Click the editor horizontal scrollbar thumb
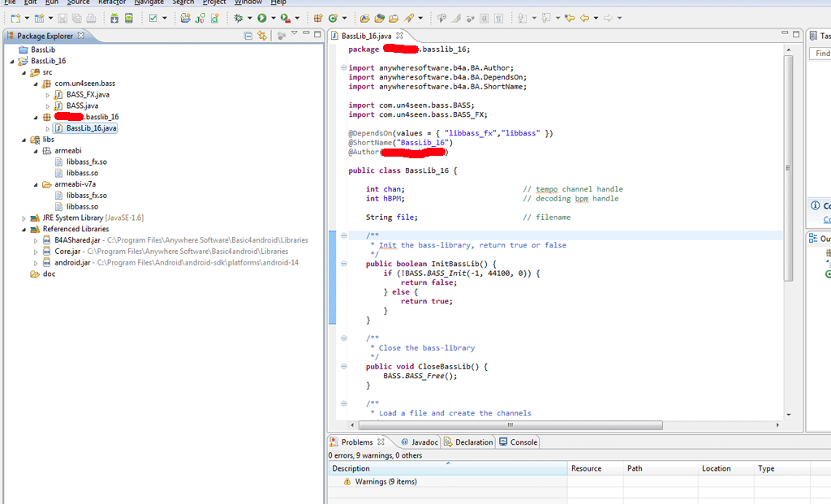This screenshot has height=504, width=831. [510, 425]
